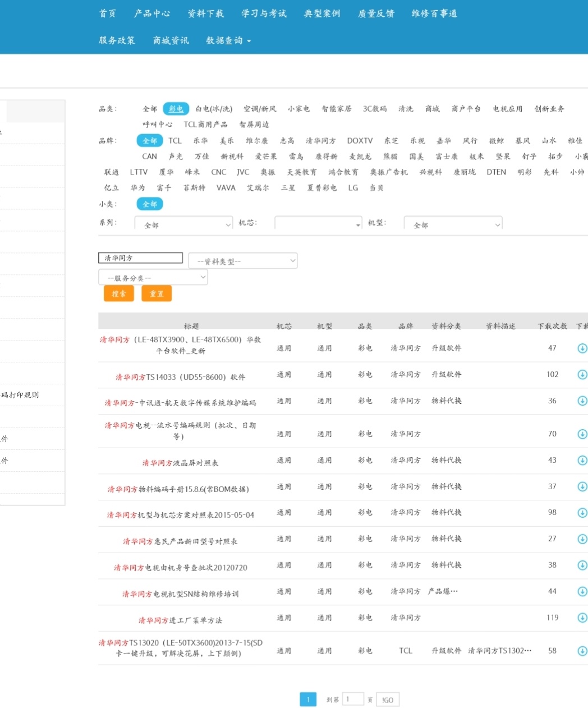Filter by brand 华为
The width and height of the screenshot is (588, 708).
pyautogui.click(x=138, y=188)
